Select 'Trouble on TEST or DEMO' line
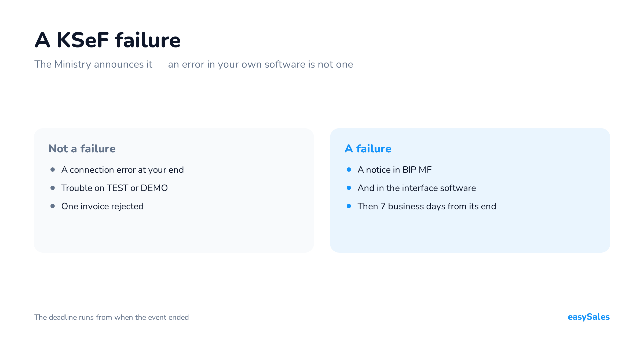The width and height of the screenshot is (644, 338). (115, 188)
